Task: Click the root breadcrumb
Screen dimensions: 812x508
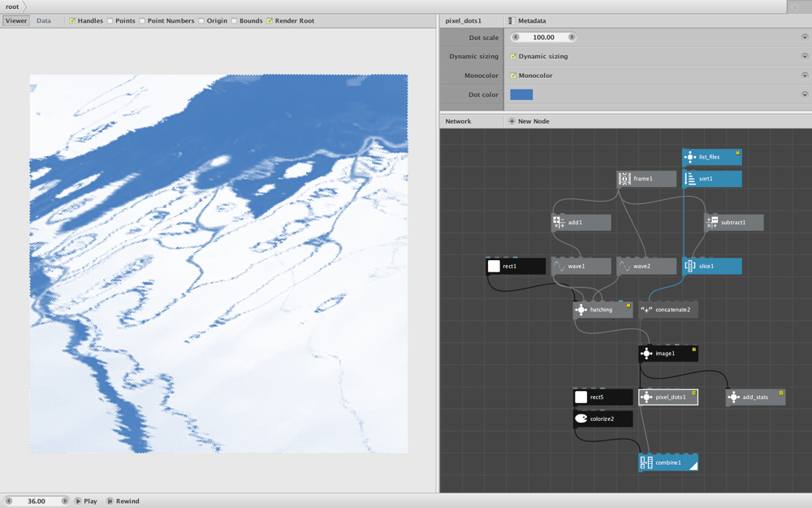Action: [12, 7]
